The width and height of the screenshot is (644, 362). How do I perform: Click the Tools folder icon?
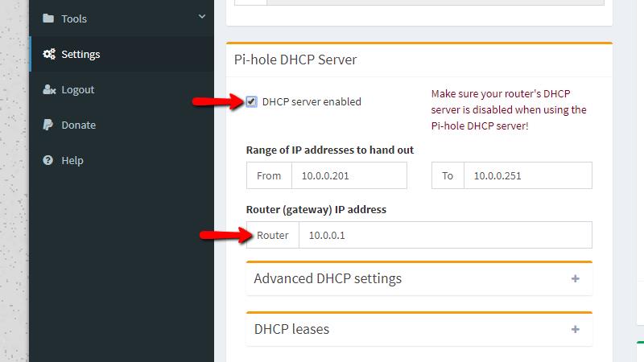[x=48, y=19]
